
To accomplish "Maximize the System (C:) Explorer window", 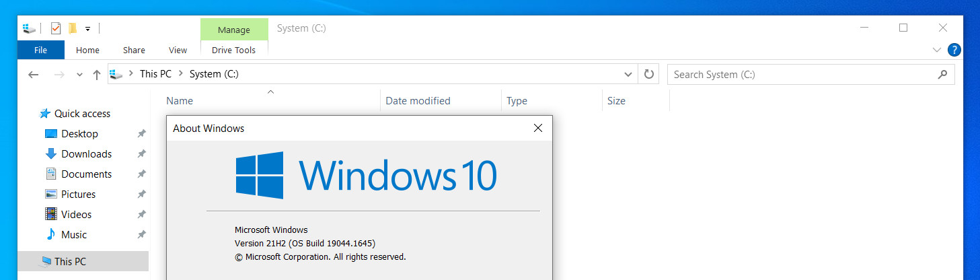I will pos(903,28).
